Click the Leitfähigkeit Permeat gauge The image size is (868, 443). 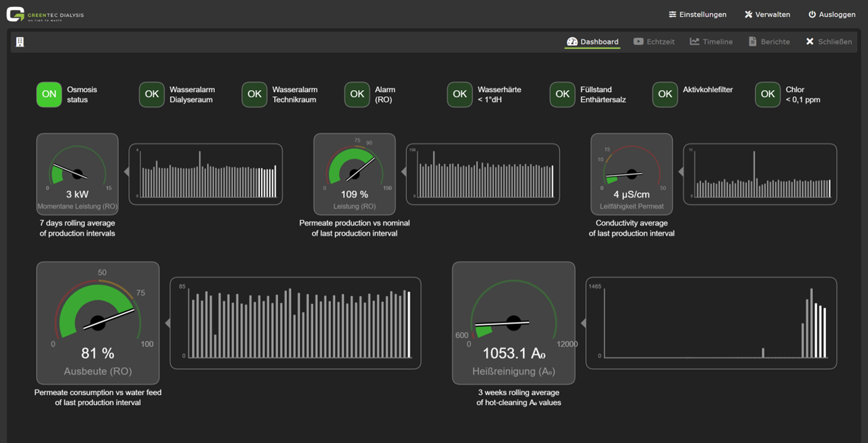click(631, 173)
